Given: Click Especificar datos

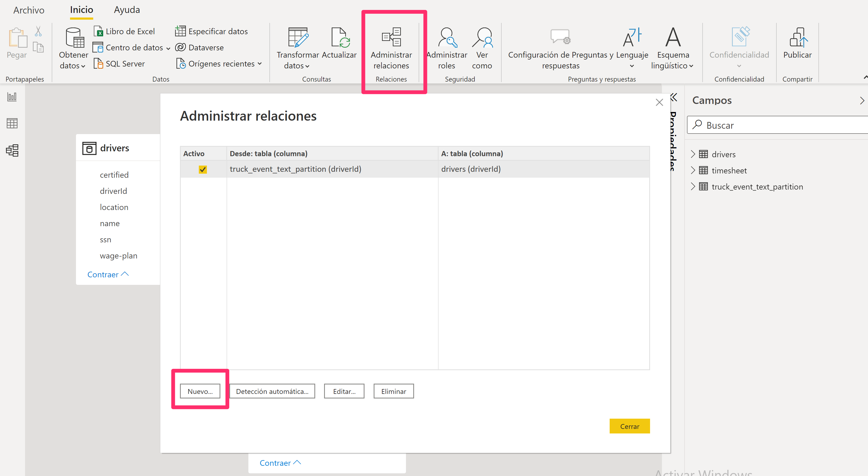Looking at the screenshot, I should pyautogui.click(x=211, y=31).
